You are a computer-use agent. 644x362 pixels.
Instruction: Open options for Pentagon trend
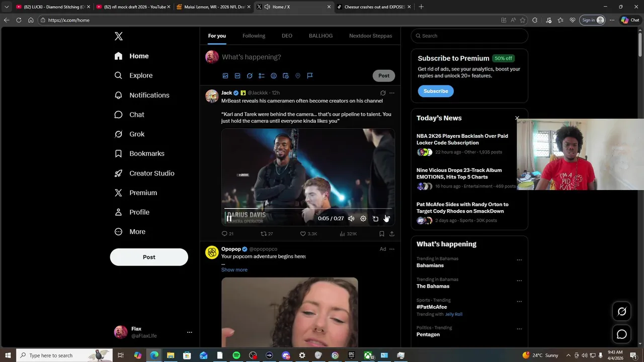(519, 329)
